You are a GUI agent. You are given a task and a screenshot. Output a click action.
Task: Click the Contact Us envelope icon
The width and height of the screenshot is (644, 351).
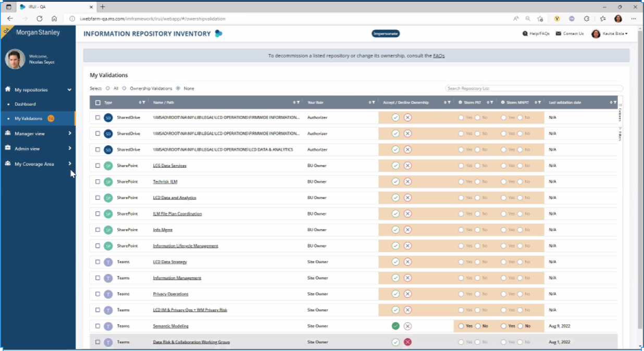[x=558, y=33]
